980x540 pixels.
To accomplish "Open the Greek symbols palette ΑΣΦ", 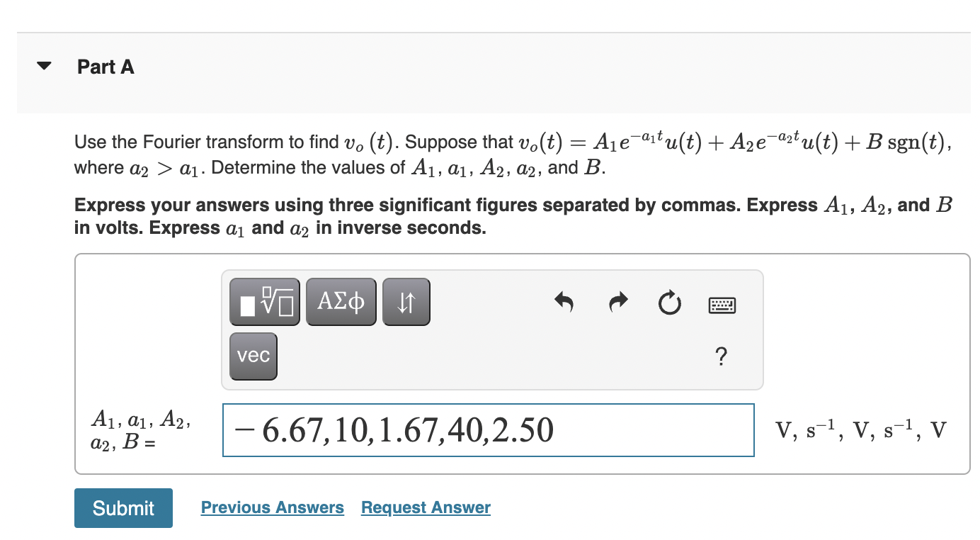I will tap(341, 301).
